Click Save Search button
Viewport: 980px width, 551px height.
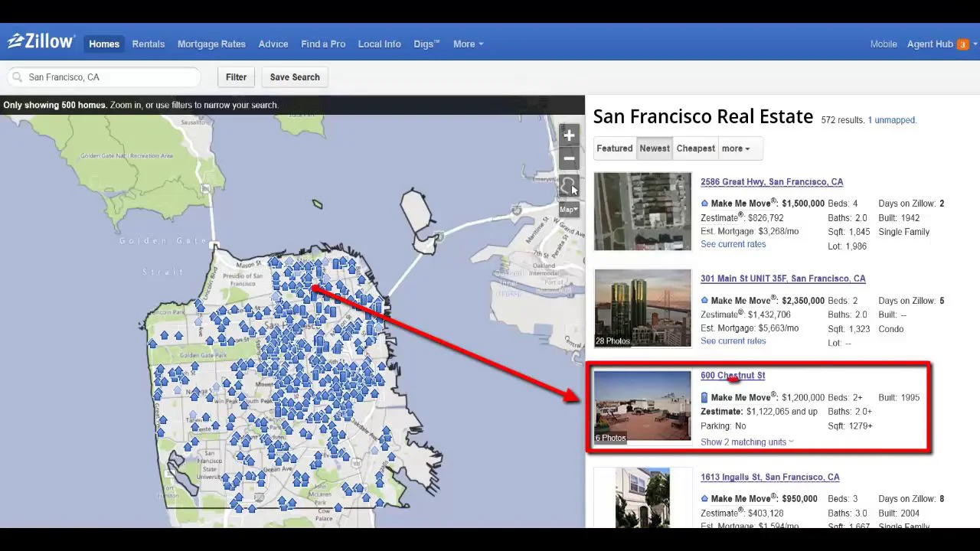tap(295, 77)
